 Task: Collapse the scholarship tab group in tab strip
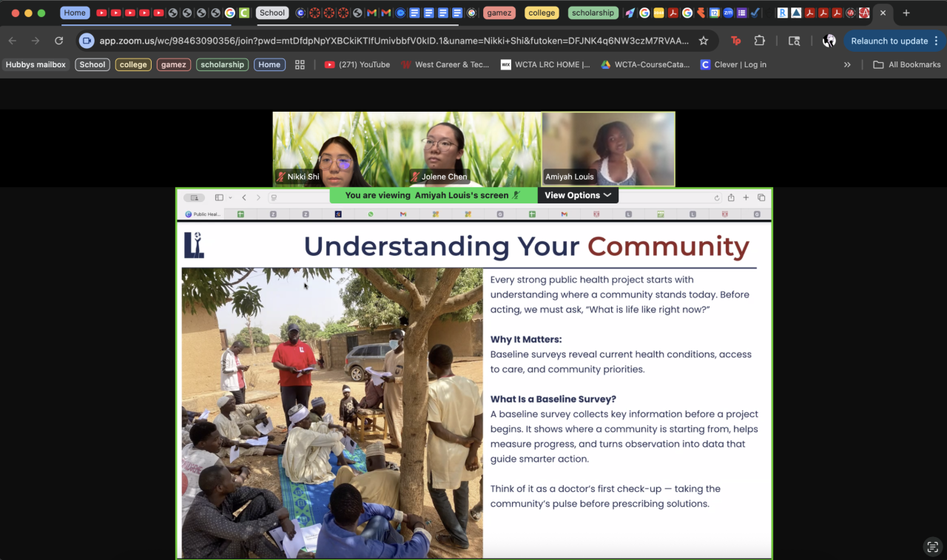(x=593, y=13)
